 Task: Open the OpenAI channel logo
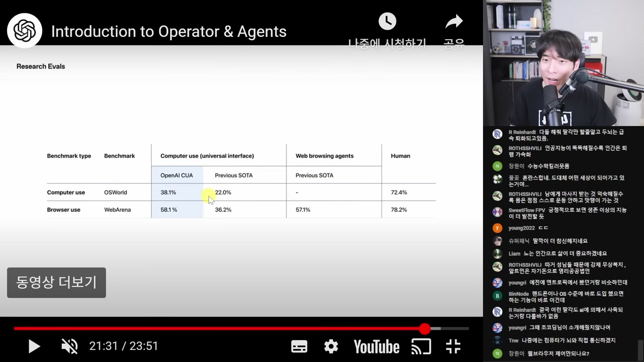pyautogui.click(x=25, y=31)
